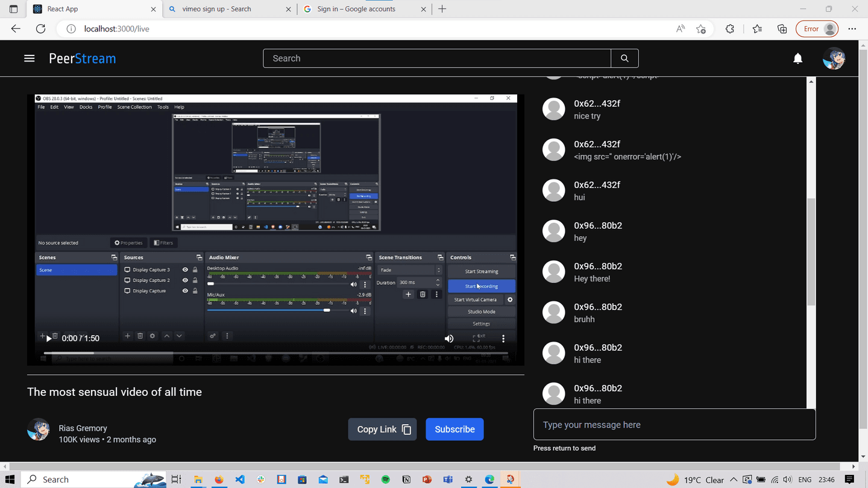Close the Google accounts tab

(423, 9)
